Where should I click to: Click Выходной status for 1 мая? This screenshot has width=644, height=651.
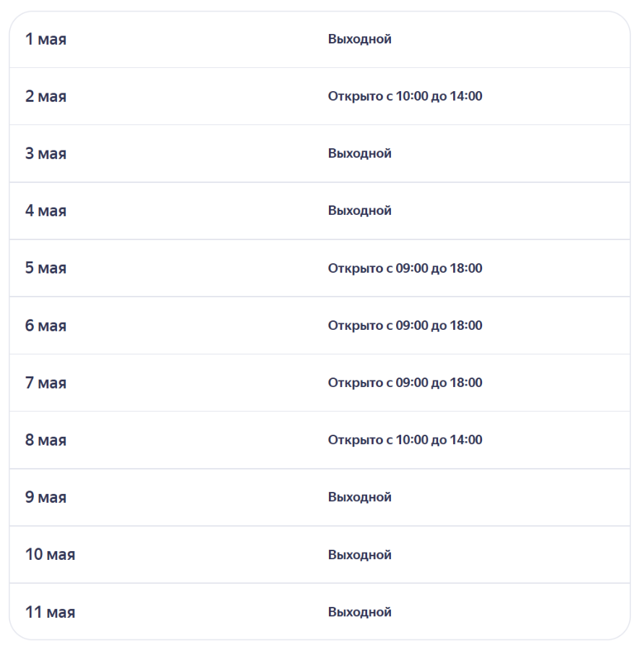(x=359, y=39)
